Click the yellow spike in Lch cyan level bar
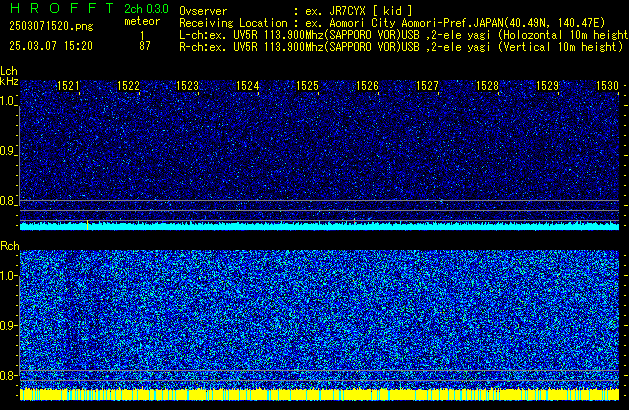Viewport: 629px width, 410px height. [87, 225]
